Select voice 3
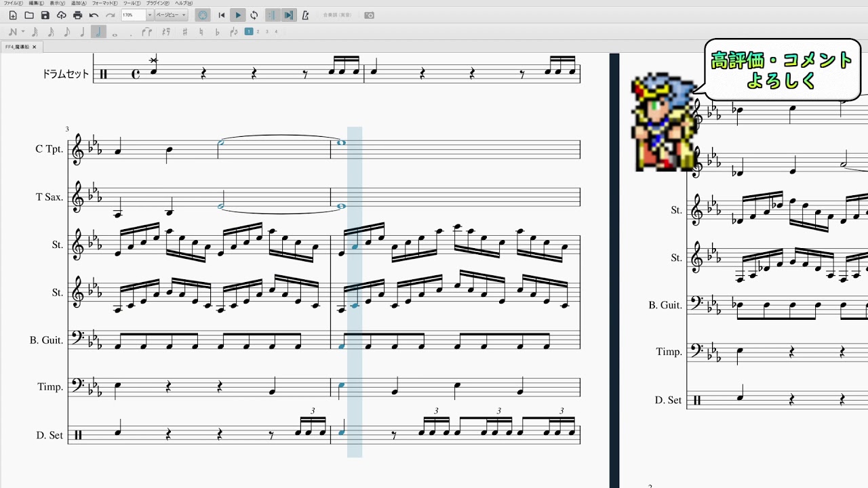The height and width of the screenshot is (488, 868). coord(267,31)
